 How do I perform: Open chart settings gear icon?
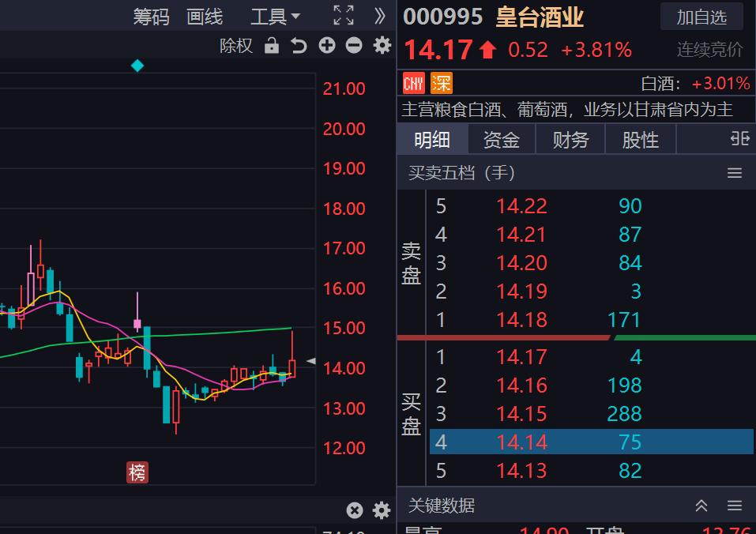[382, 46]
